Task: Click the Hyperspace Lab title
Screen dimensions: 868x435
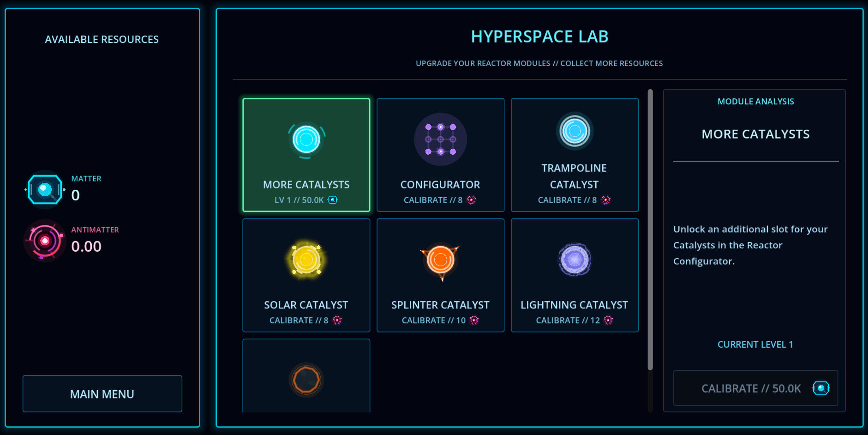Action: [x=539, y=36]
